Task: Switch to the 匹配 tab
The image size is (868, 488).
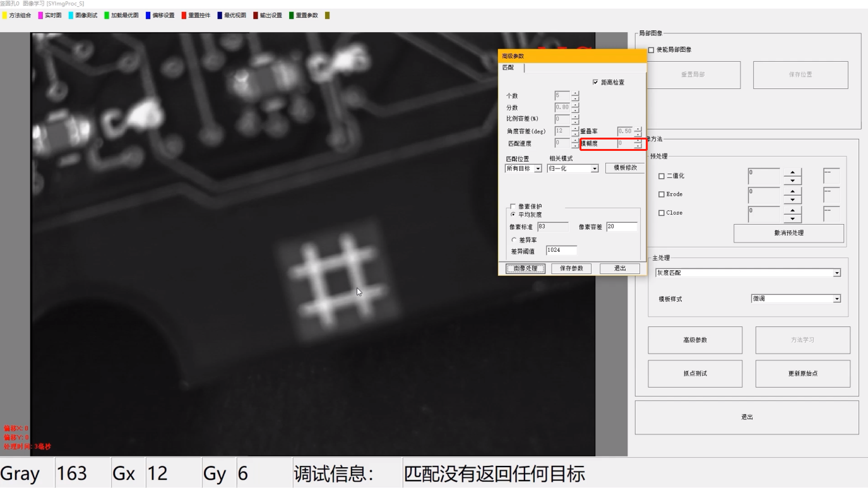Action: pos(509,68)
